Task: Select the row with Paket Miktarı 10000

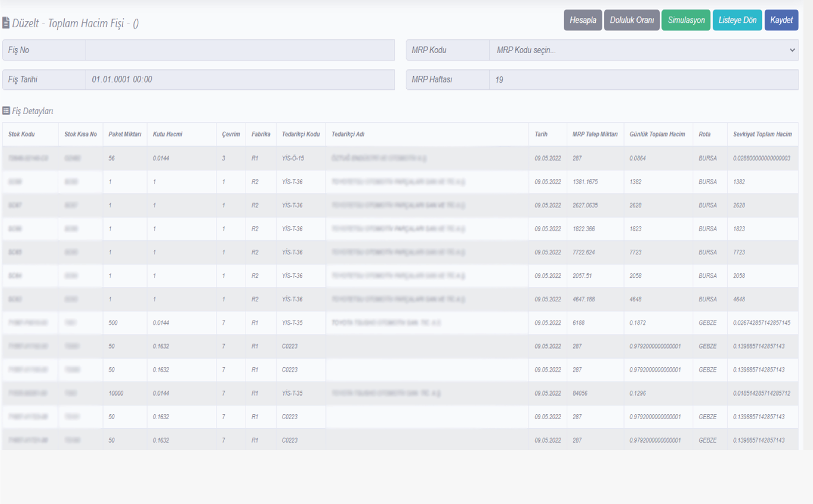Action: click(116, 393)
